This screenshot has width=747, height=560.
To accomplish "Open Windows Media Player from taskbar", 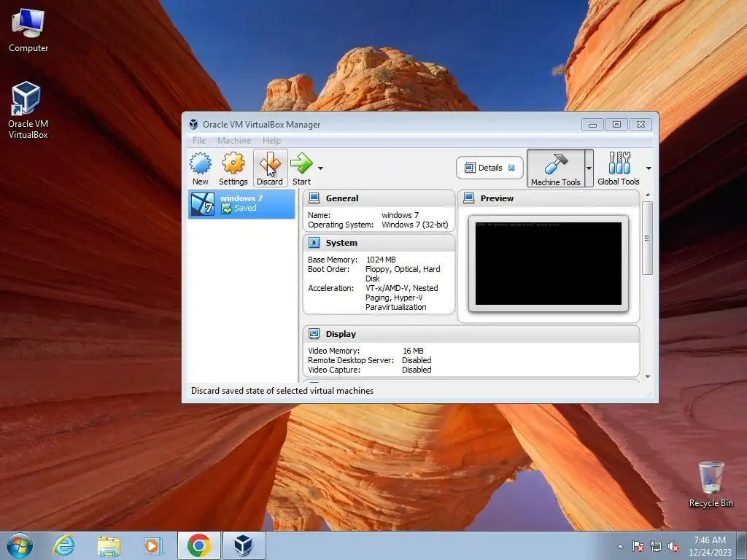I will (153, 545).
